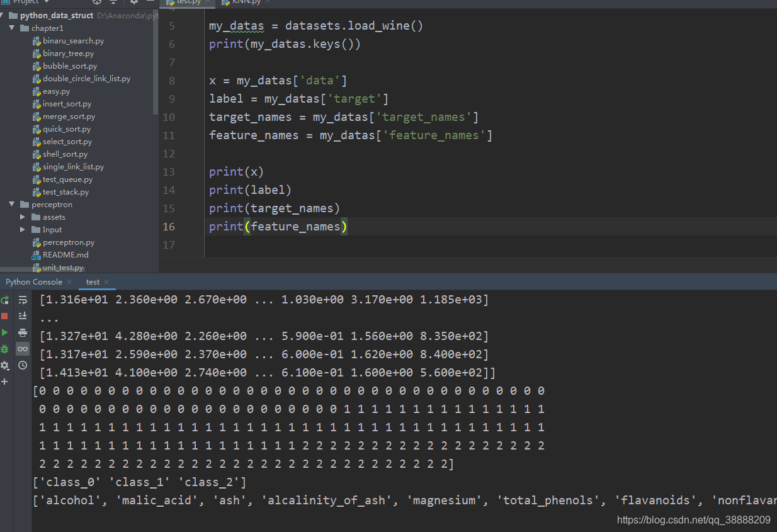Open the perceptron.py file

69,242
